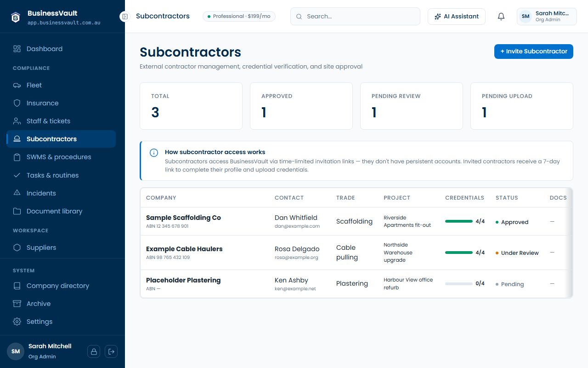The image size is (588, 368).
Task: Click the search magnifier icon
Action: pyautogui.click(x=299, y=17)
